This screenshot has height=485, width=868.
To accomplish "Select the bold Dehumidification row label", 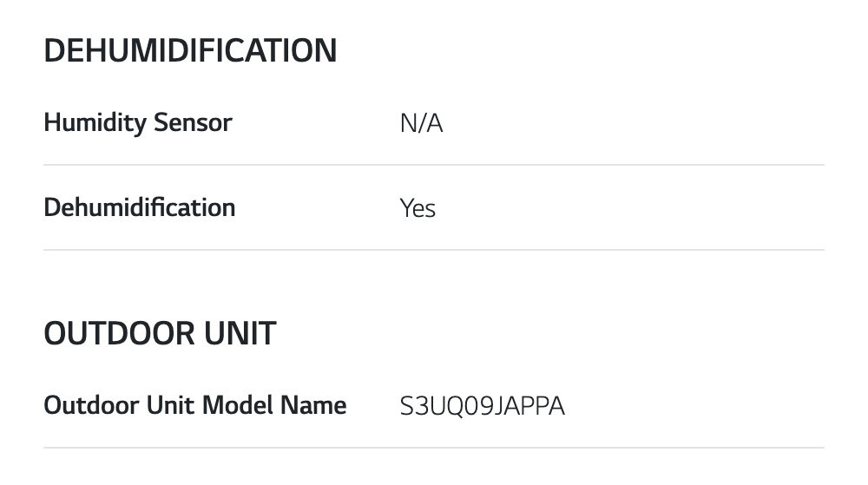I will (x=139, y=208).
